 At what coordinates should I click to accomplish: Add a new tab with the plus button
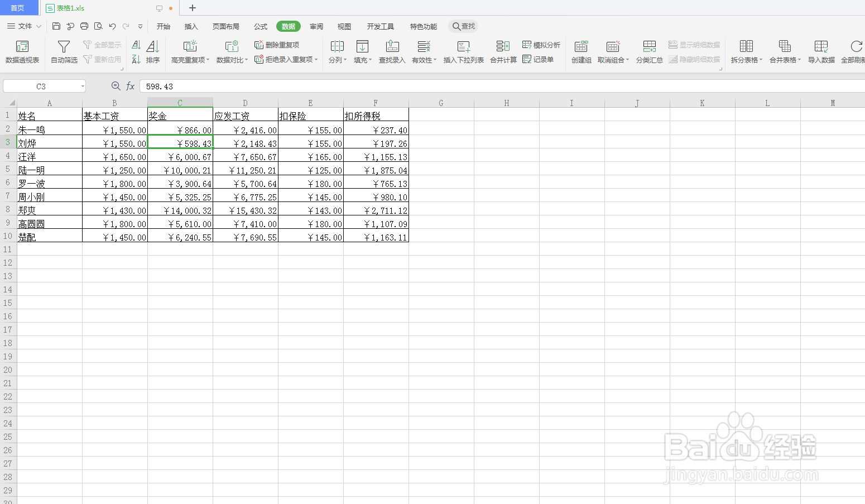(x=193, y=8)
